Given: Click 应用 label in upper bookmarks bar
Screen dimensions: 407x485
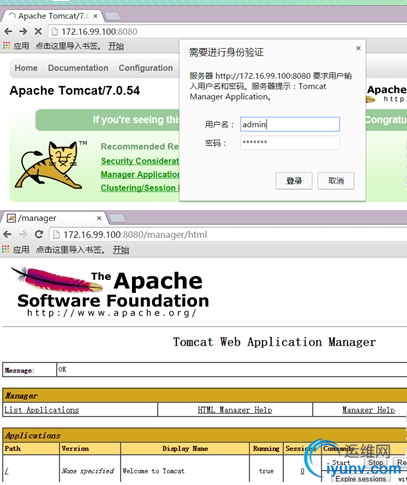Looking at the screenshot, I should pos(21,46).
